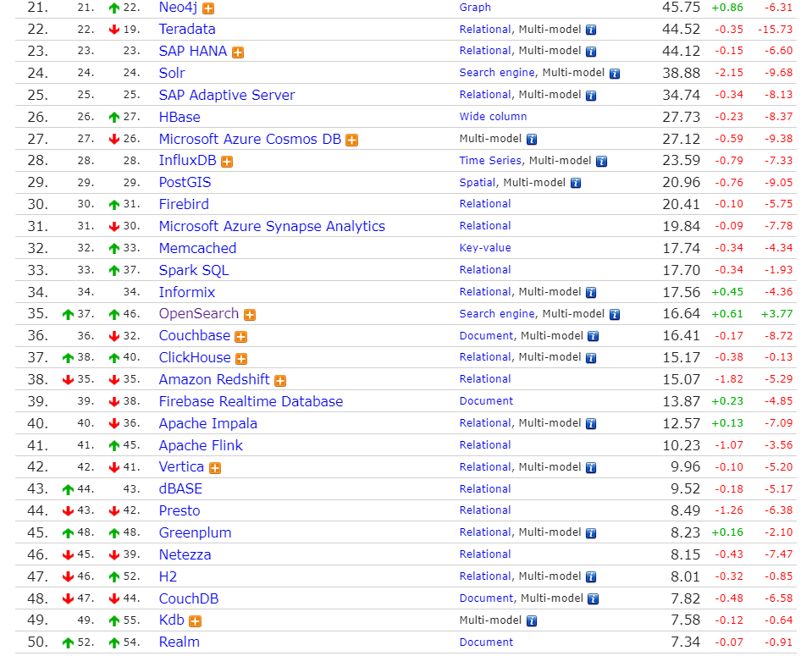812x656 pixels.
Task: Click the info icon in the CouchDB row
Action: tap(594, 599)
